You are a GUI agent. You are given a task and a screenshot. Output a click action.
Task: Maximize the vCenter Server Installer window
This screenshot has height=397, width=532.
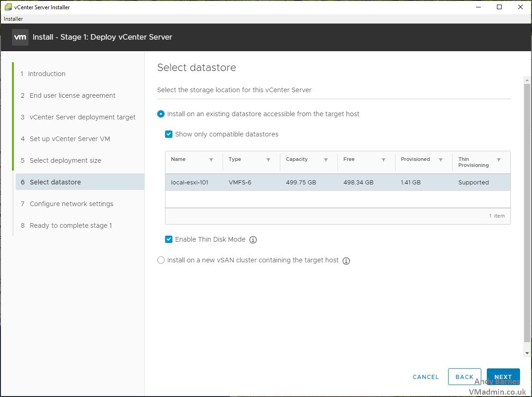(x=499, y=7)
